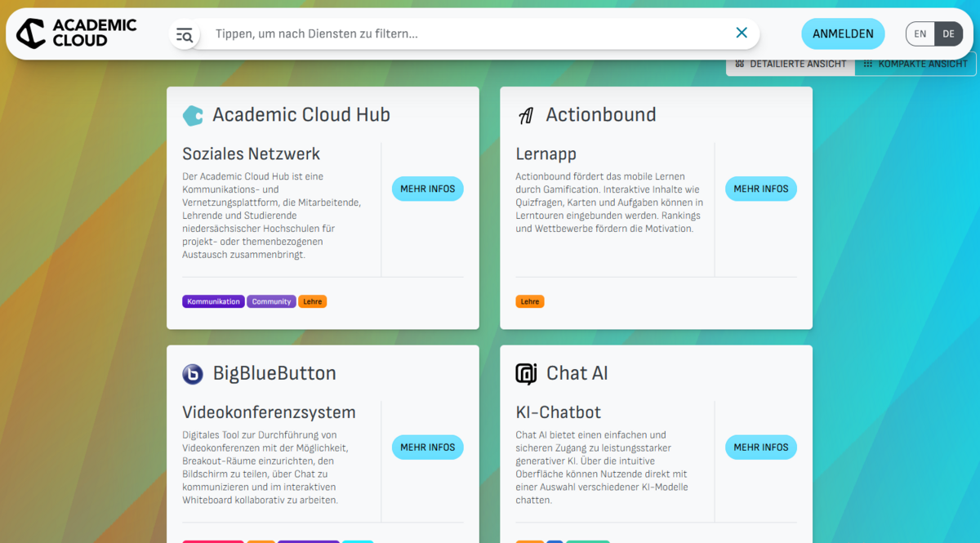The width and height of the screenshot is (980, 543).
Task: Click the Actionbound card title
Action: click(601, 115)
